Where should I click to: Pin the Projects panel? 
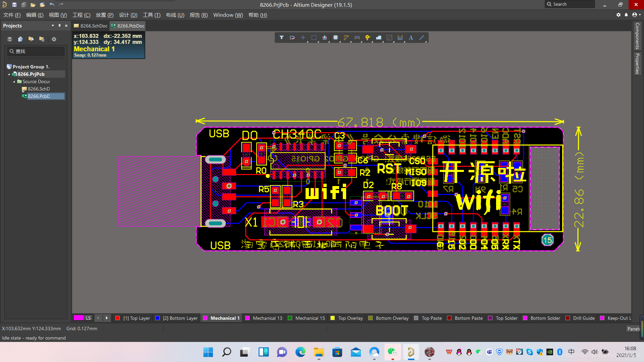[59, 25]
